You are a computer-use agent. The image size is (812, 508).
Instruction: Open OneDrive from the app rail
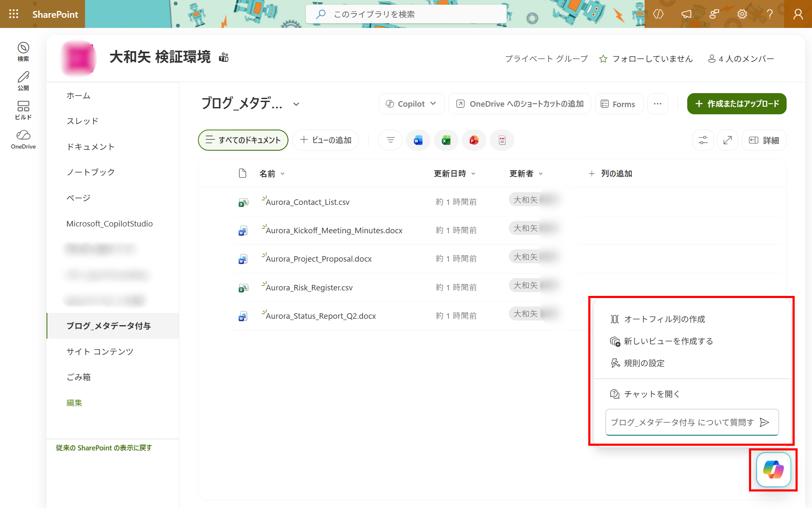(x=23, y=139)
